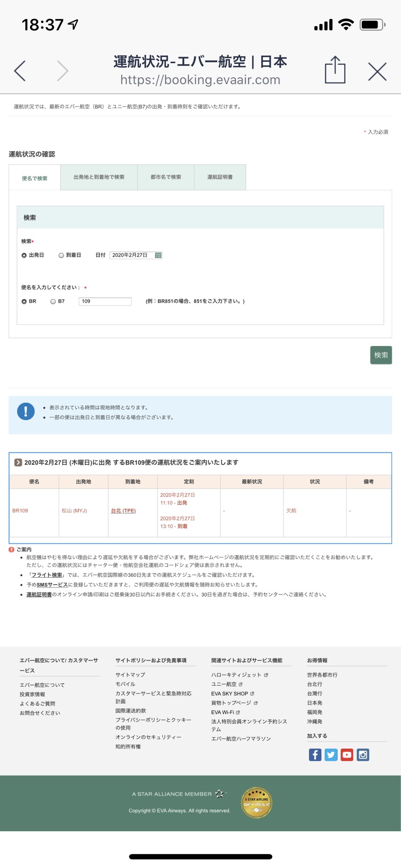
Task: Open EVA Air's Facebook page icon
Action: point(315,755)
